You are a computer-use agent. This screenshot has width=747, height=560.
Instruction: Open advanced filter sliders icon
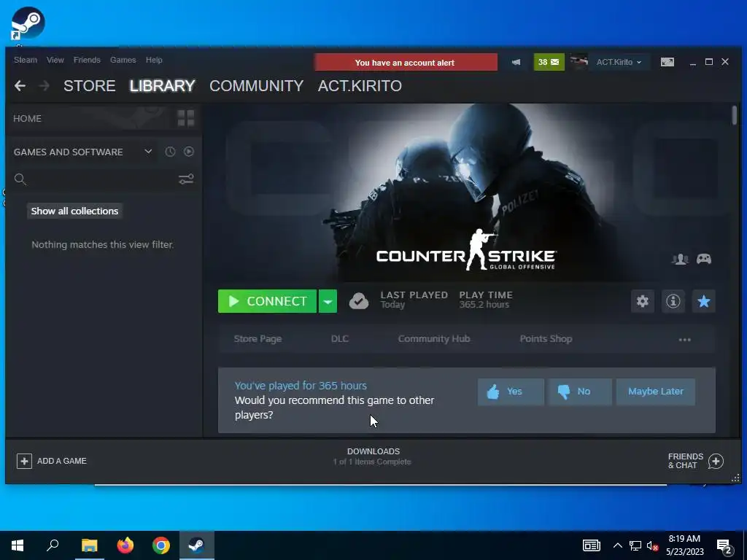[x=186, y=179]
